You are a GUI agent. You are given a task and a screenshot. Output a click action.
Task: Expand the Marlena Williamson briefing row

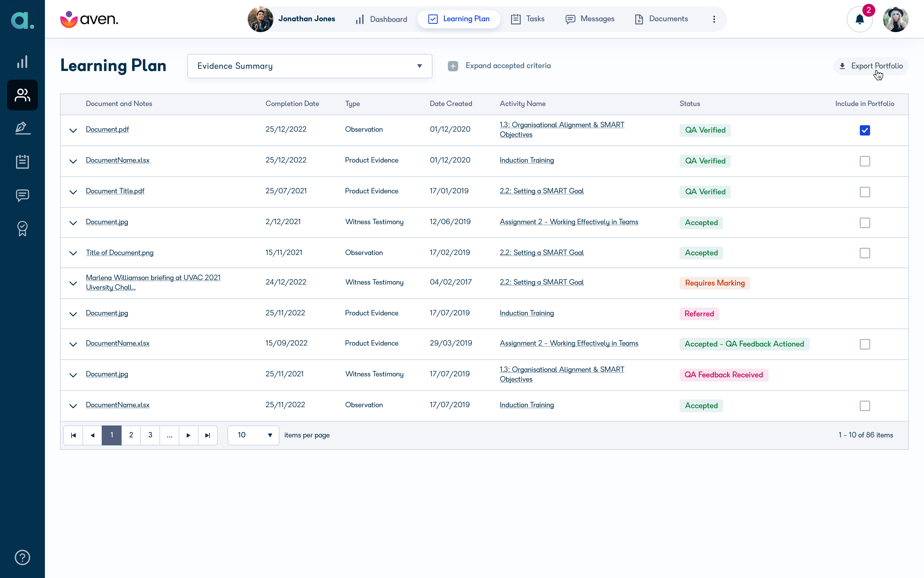point(73,283)
